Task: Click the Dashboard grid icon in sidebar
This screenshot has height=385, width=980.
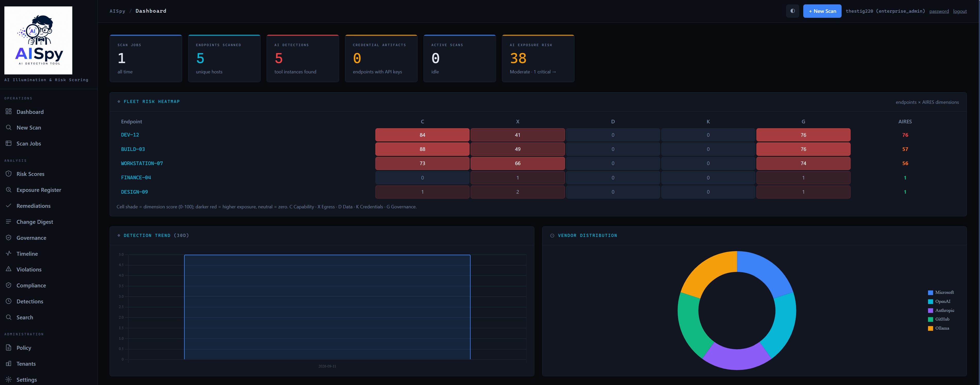Action: coord(8,112)
